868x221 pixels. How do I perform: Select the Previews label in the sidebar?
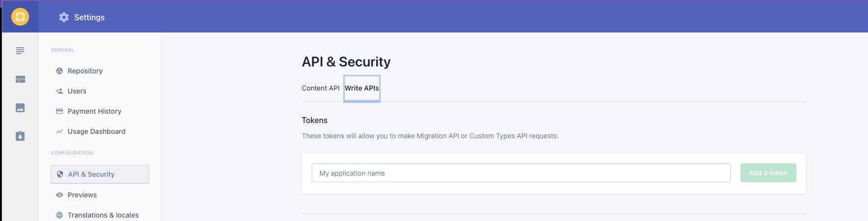(82, 195)
